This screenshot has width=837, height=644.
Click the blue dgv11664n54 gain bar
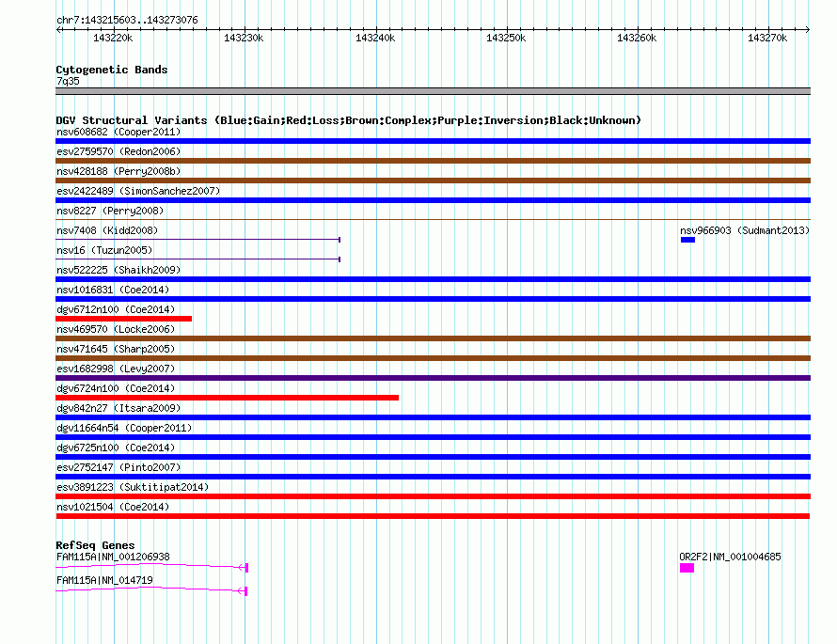pyautogui.click(x=433, y=437)
